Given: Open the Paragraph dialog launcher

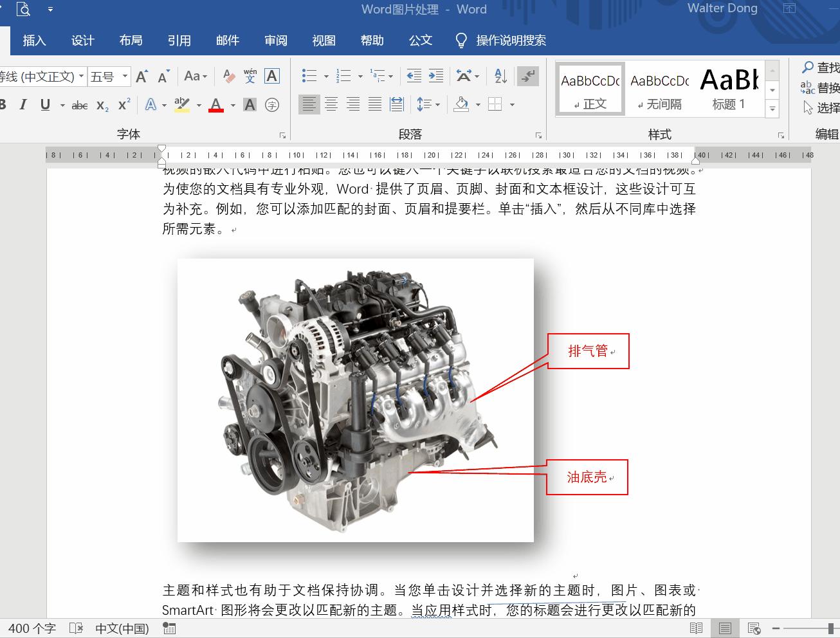Looking at the screenshot, I should pyautogui.click(x=538, y=135).
